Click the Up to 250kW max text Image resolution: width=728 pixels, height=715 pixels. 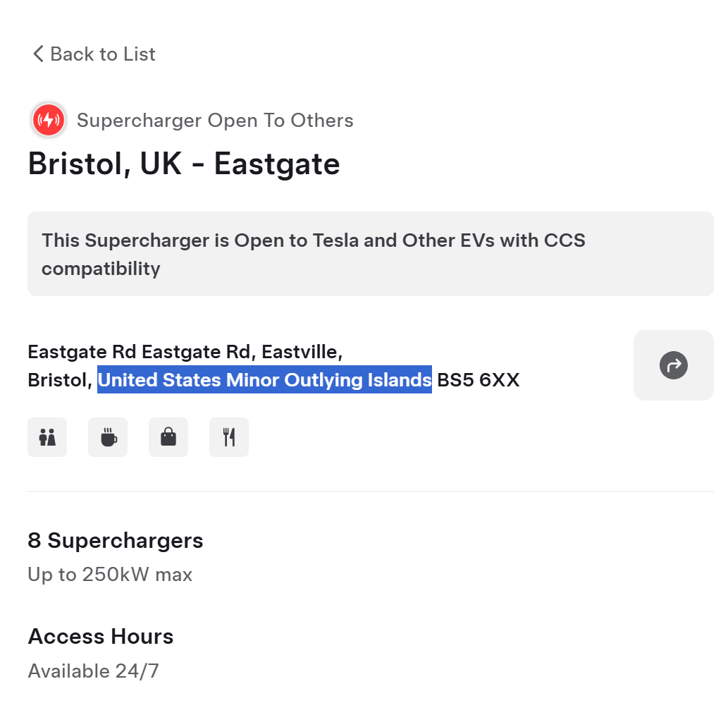(x=110, y=575)
